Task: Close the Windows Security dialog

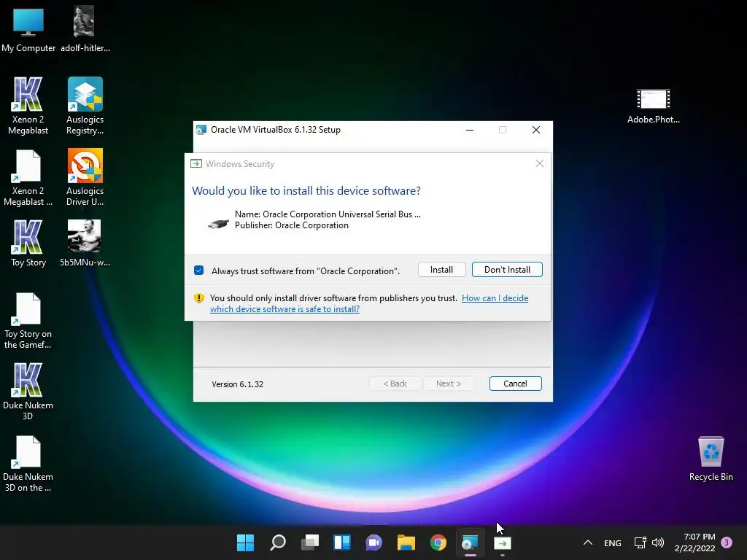Action: pyautogui.click(x=539, y=163)
